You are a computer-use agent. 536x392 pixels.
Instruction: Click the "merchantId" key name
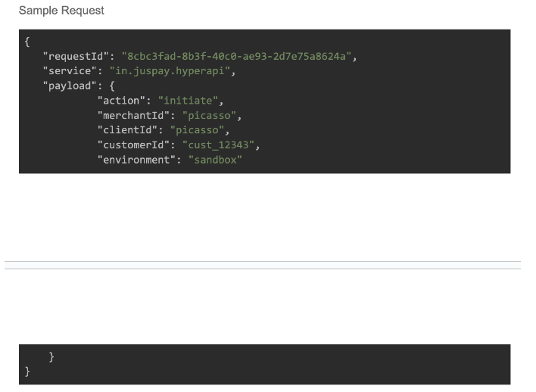[136, 116]
